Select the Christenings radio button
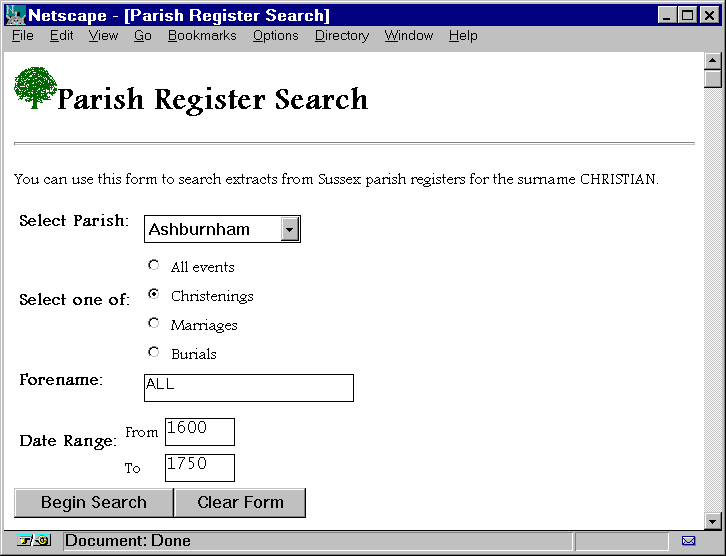This screenshot has height=556, width=726. coord(154,294)
